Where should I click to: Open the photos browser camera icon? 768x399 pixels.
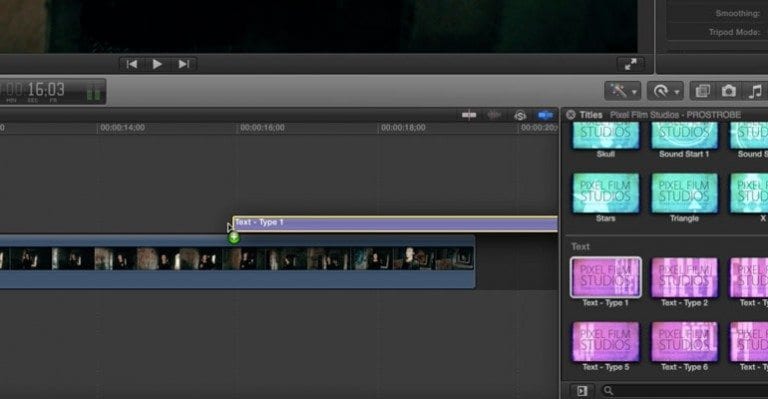(729, 91)
